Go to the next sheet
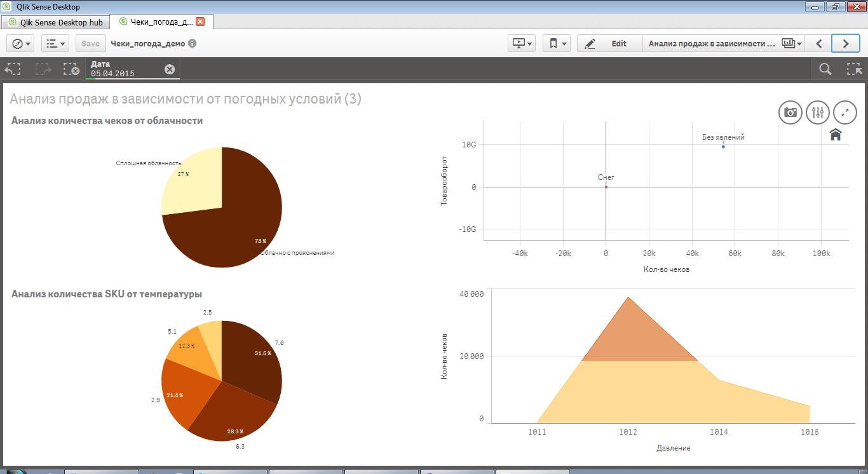This screenshot has height=474, width=868. tap(845, 44)
